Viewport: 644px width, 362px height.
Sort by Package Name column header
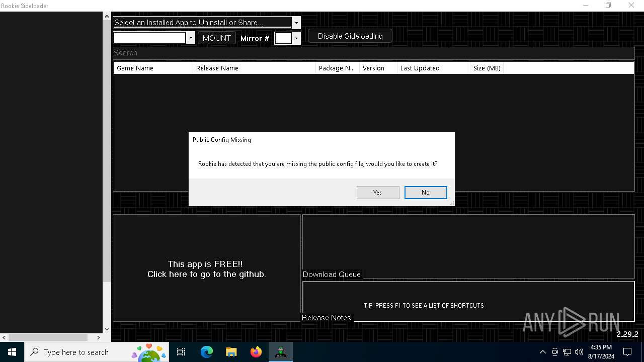(337, 68)
